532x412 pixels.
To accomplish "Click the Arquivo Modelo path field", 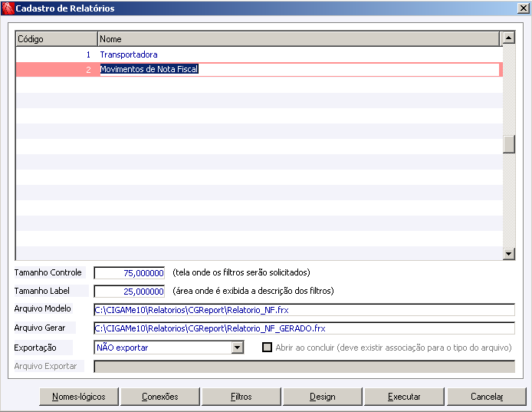I will (304, 310).
